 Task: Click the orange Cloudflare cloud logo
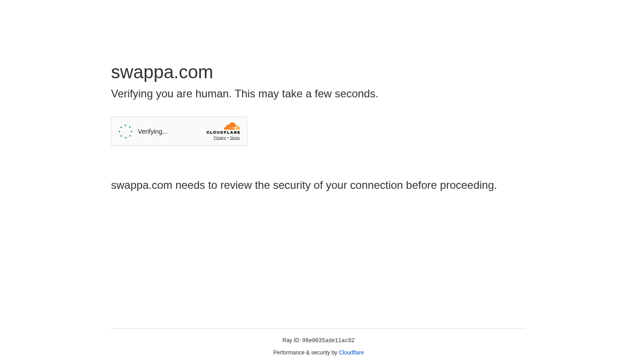coord(232,126)
